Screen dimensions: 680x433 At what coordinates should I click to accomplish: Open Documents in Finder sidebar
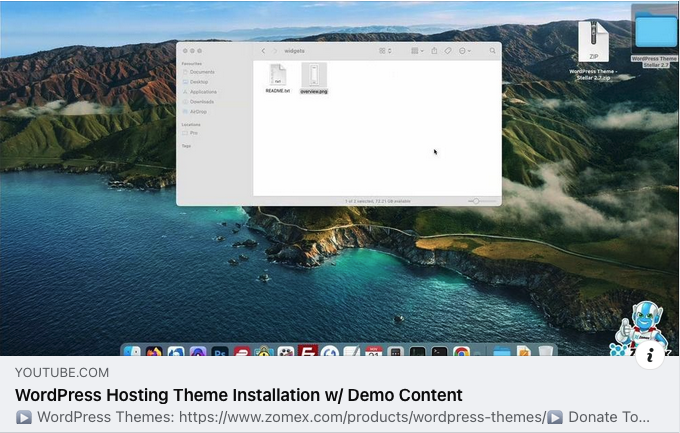pos(199,72)
